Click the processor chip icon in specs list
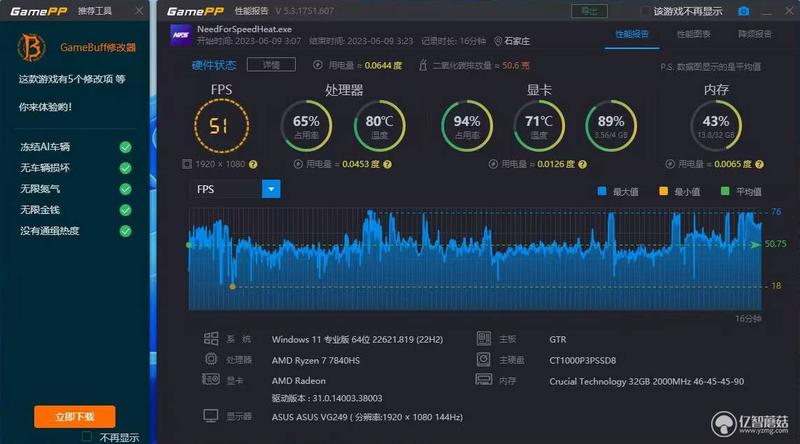The width and height of the screenshot is (800, 444). pos(211,359)
